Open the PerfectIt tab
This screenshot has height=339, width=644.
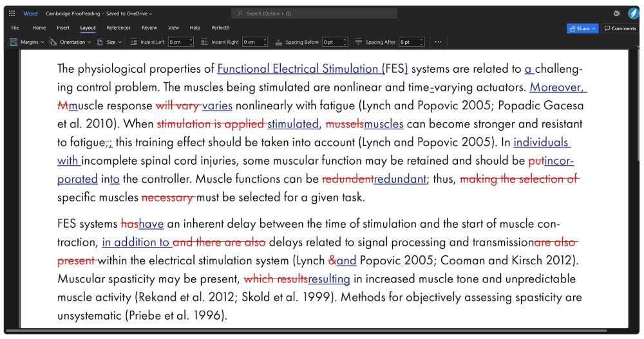(x=220, y=28)
